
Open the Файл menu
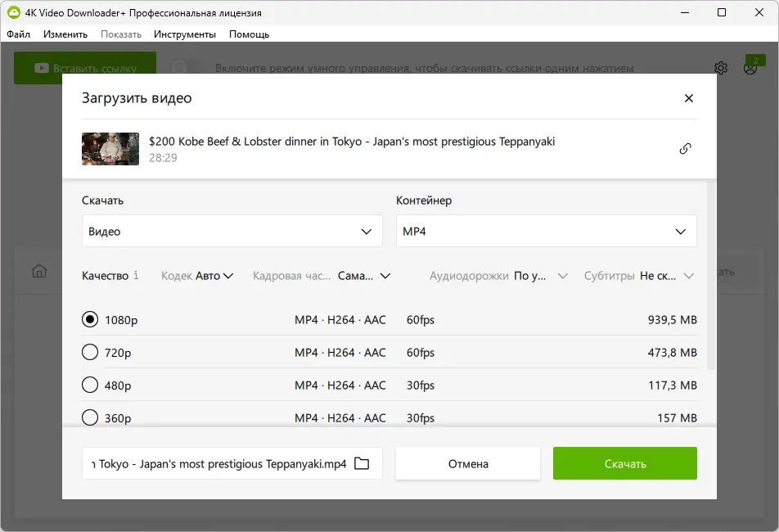click(18, 34)
